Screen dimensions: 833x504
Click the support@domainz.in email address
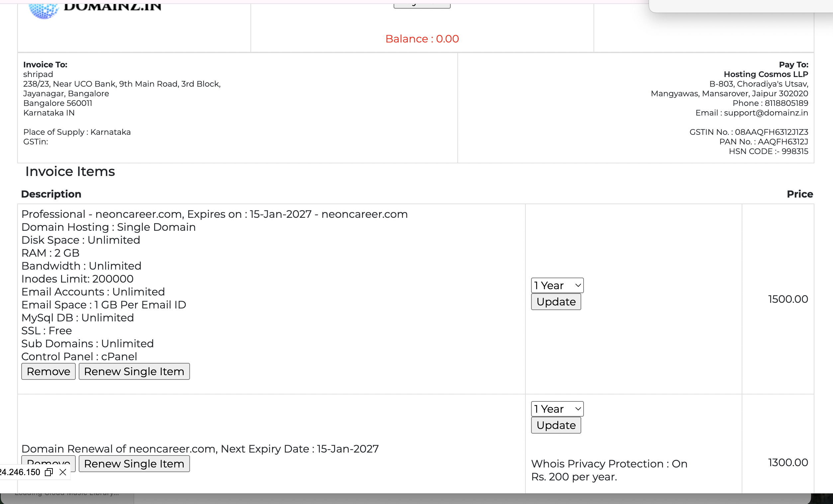click(766, 113)
